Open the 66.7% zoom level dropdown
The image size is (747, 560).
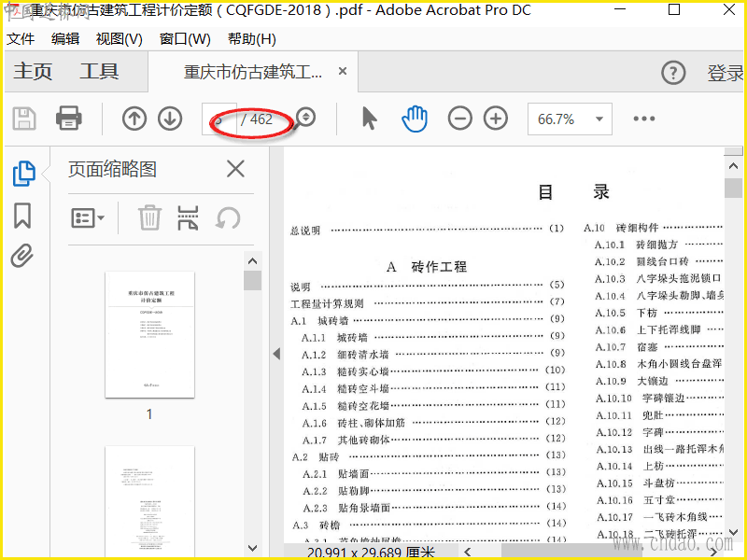coord(570,119)
